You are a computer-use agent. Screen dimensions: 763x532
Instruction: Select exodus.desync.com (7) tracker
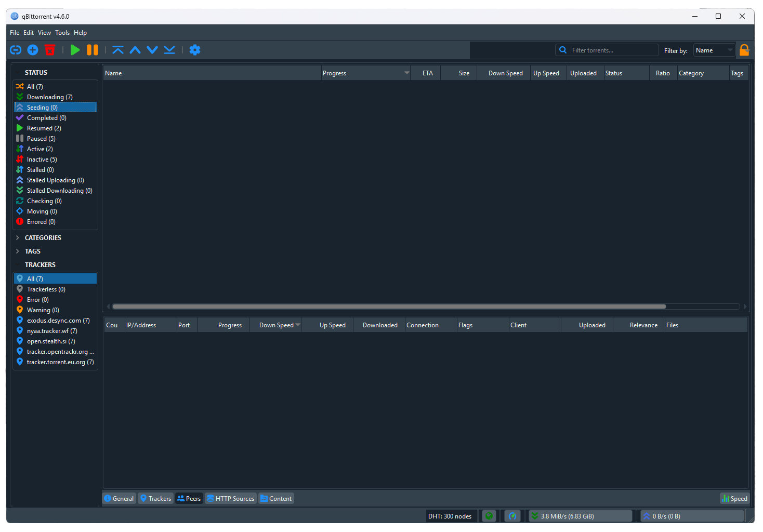pyautogui.click(x=56, y=321)
